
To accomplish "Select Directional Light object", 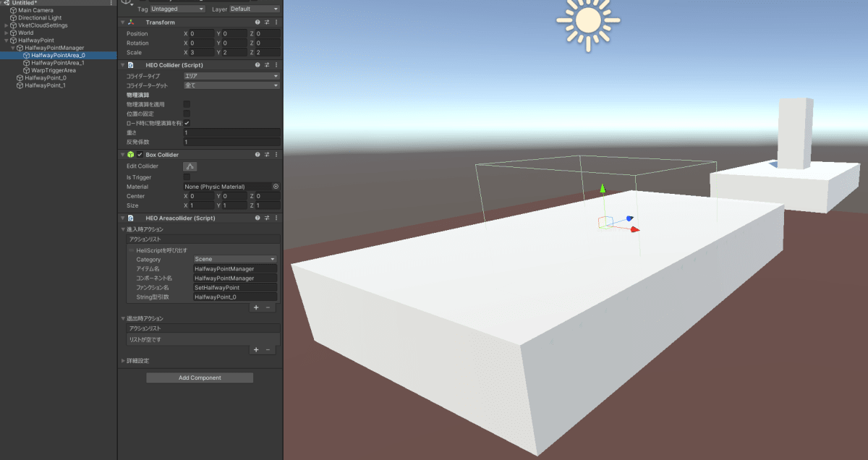I will point(39,17).
